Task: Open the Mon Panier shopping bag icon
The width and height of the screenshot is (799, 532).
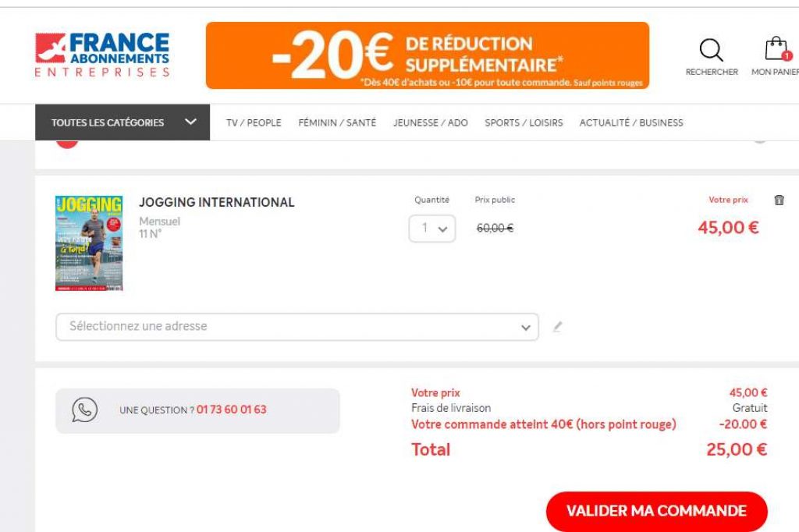Action: tap(776, 49)
